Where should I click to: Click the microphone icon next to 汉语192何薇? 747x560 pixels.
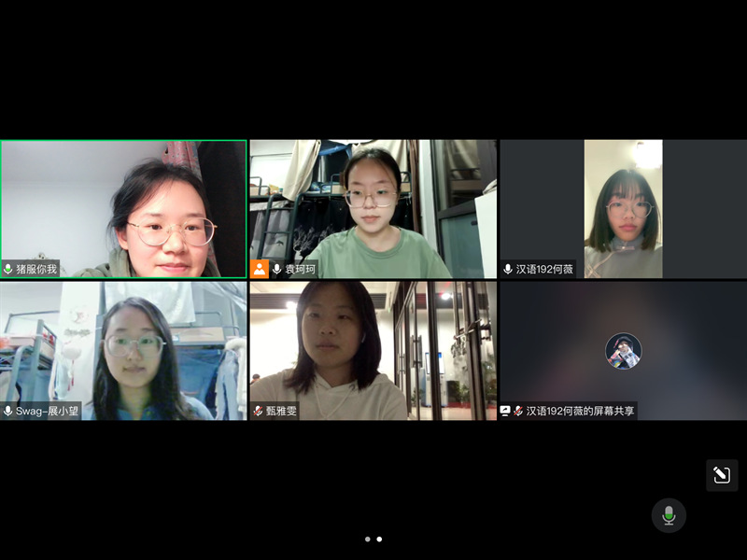[508, 269]
